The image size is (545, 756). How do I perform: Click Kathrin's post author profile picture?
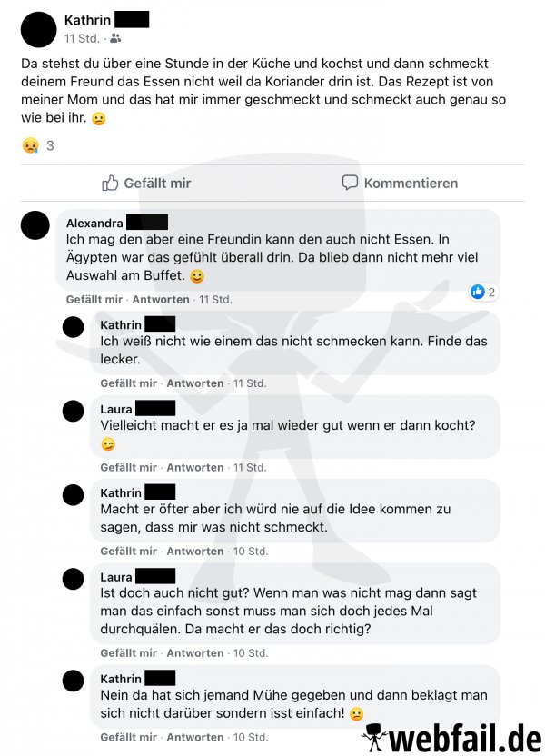coord(38,29)
